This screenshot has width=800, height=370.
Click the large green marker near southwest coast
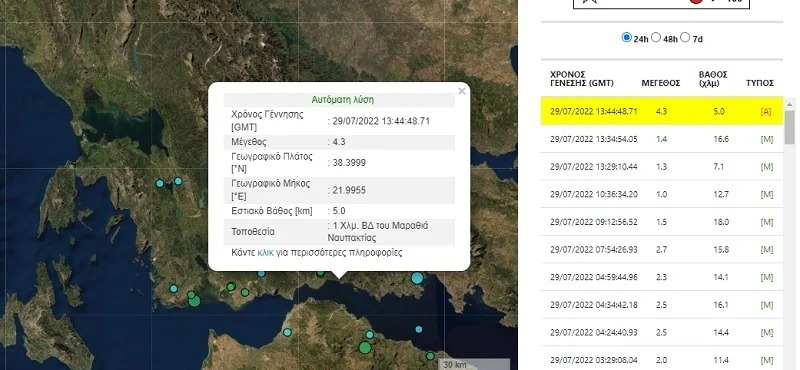pyautogui.click(x=194, y=301)
